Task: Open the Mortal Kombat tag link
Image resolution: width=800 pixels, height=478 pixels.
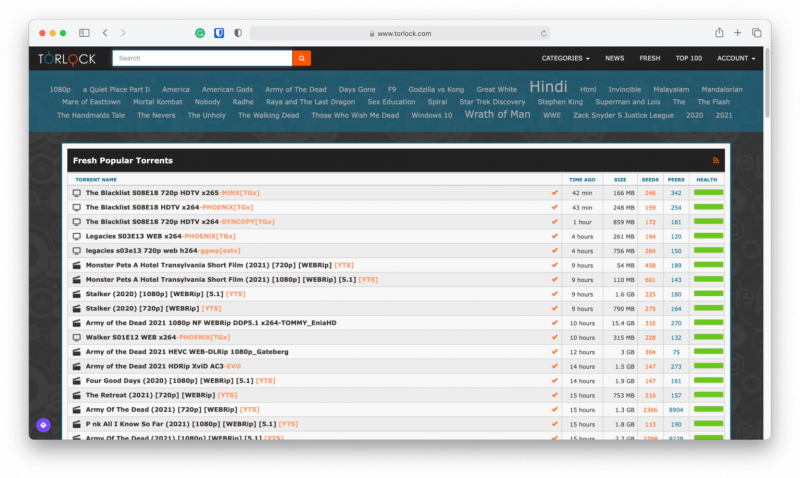Action: pyautogui.click(x=158, y=102)
